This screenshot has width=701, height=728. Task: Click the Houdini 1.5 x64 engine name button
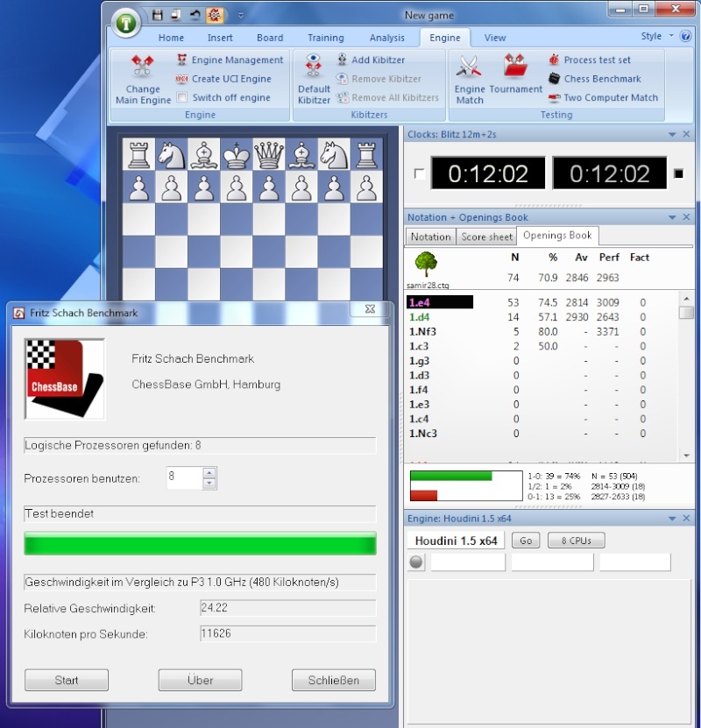pos(456,541)
